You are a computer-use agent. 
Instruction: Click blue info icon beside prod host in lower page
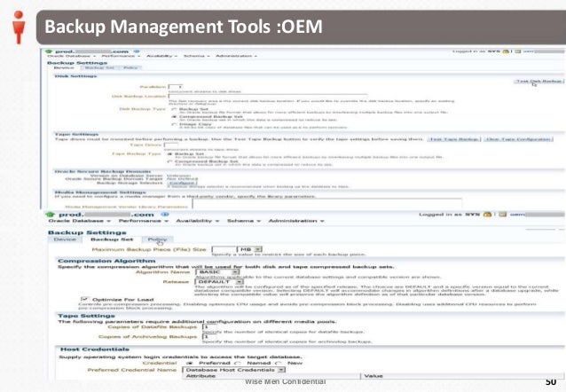(x=165, y=215)
